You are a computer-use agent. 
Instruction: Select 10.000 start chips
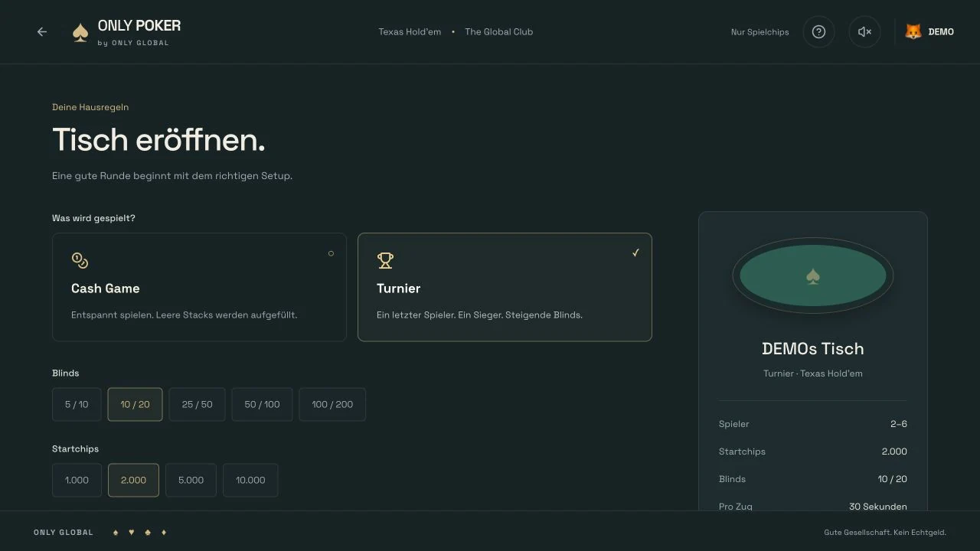pyautogui.click(x=250, y=480)
